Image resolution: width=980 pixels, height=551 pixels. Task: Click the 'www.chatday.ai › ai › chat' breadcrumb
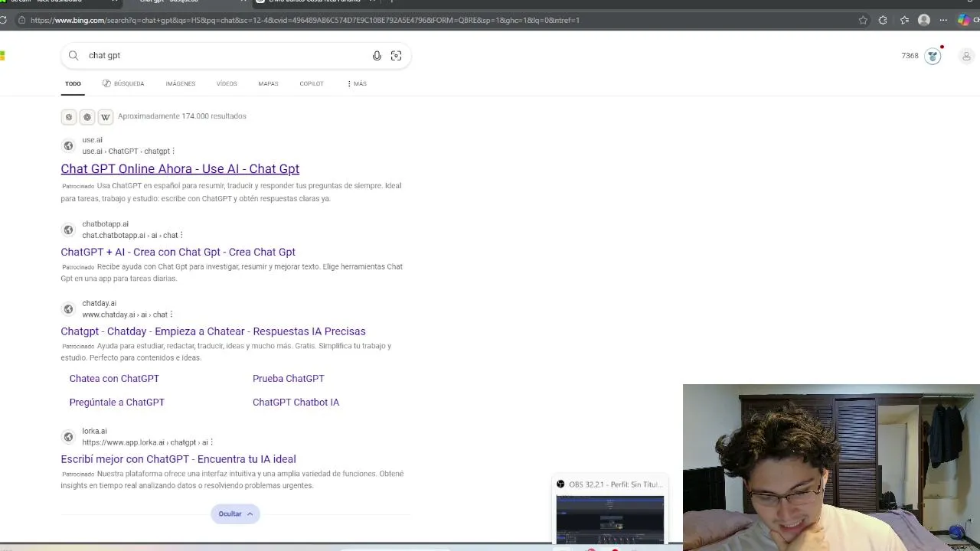125,315
